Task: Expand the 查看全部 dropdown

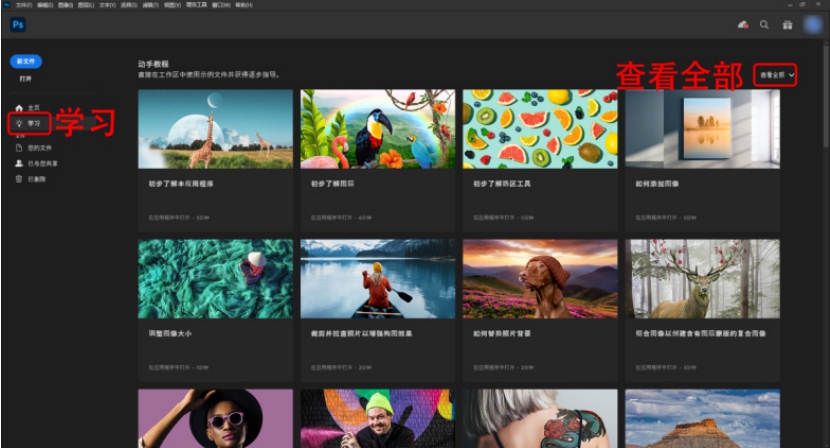Action: 776,75
